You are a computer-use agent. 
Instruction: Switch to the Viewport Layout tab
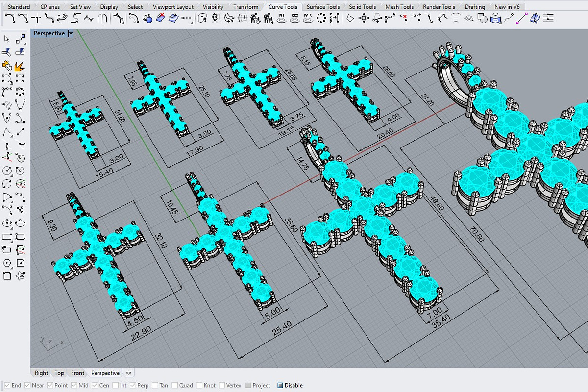(x=173, y=7)
